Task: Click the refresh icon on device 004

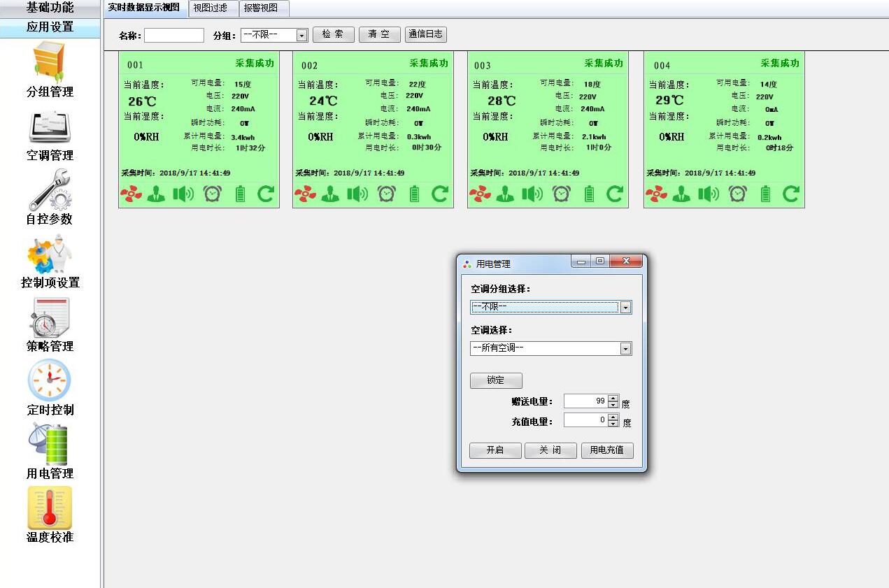Action: pos(790,194)
